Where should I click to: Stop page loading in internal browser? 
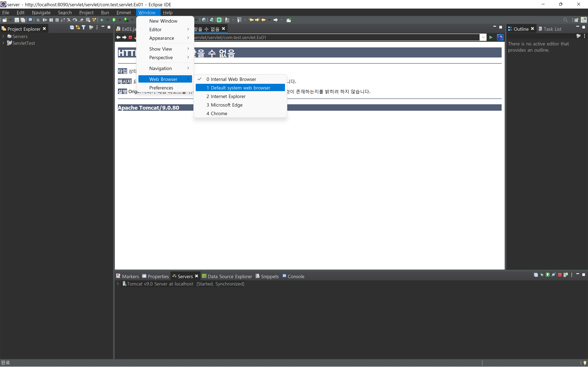coord(130,37)
